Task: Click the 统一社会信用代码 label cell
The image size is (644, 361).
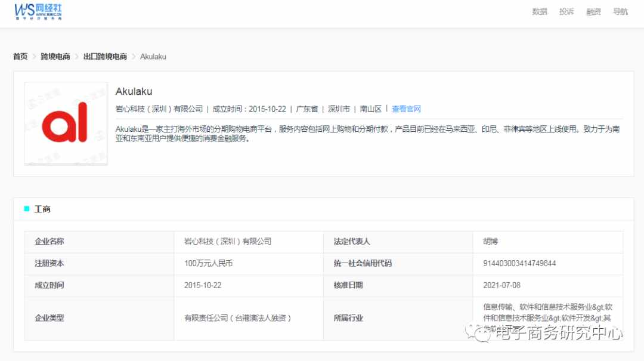Action: 398,264
